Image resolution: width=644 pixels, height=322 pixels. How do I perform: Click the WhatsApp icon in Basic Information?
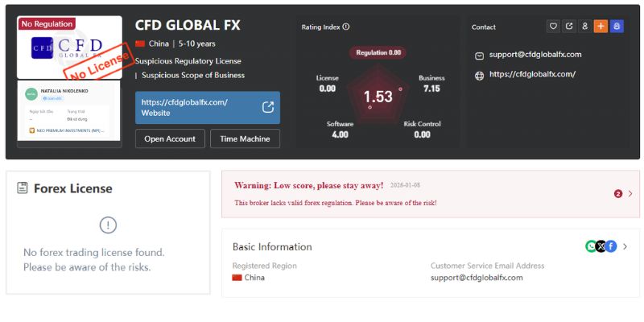click(x=591, y=246)
